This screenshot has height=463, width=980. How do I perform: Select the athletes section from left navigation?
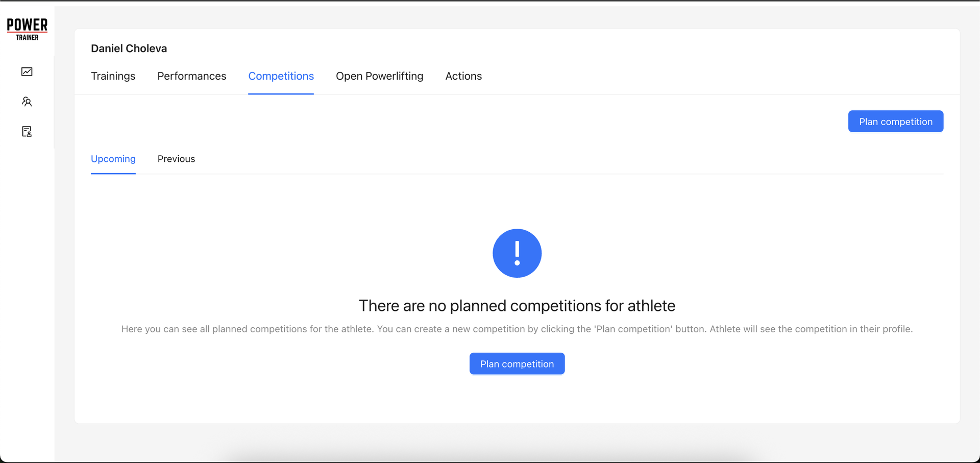(27, 102)
